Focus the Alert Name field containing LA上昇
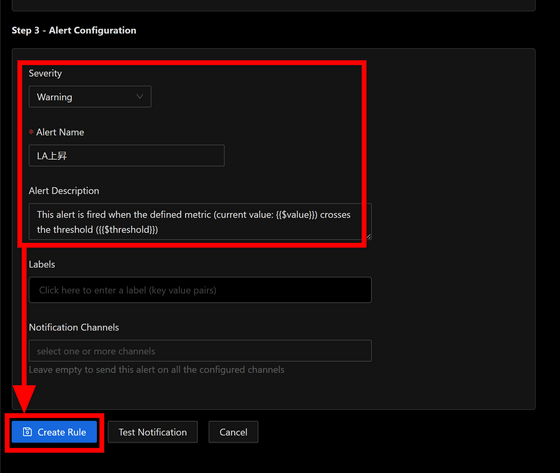Screen dimensions: 560x473 (126, 155)
